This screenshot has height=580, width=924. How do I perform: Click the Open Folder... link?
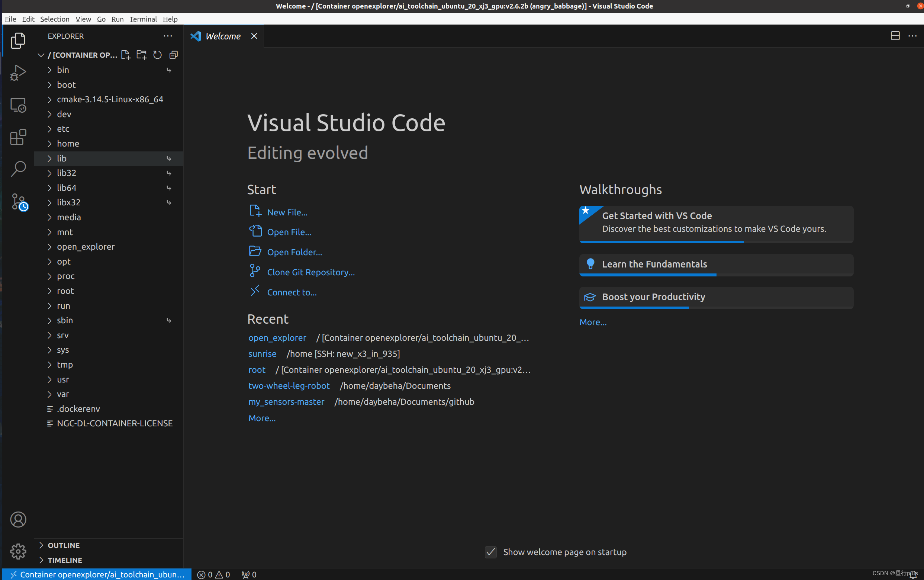click(x=294, y=252)
